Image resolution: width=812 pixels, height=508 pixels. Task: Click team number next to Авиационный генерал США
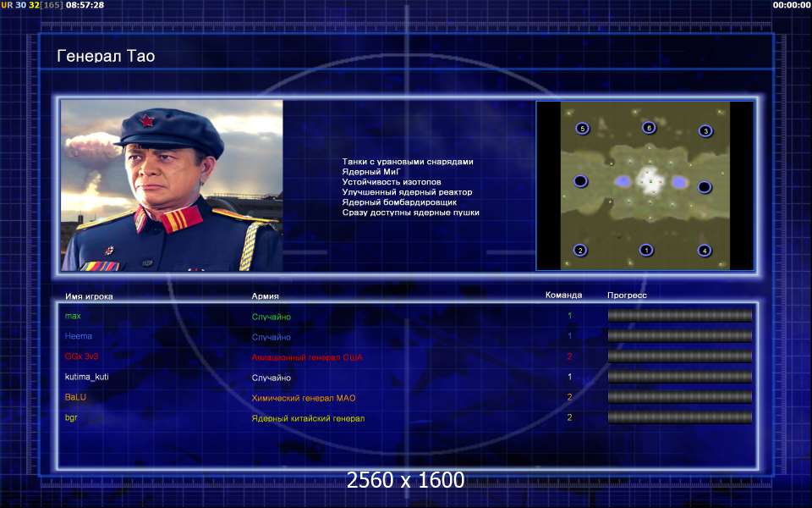coord(569,356)
